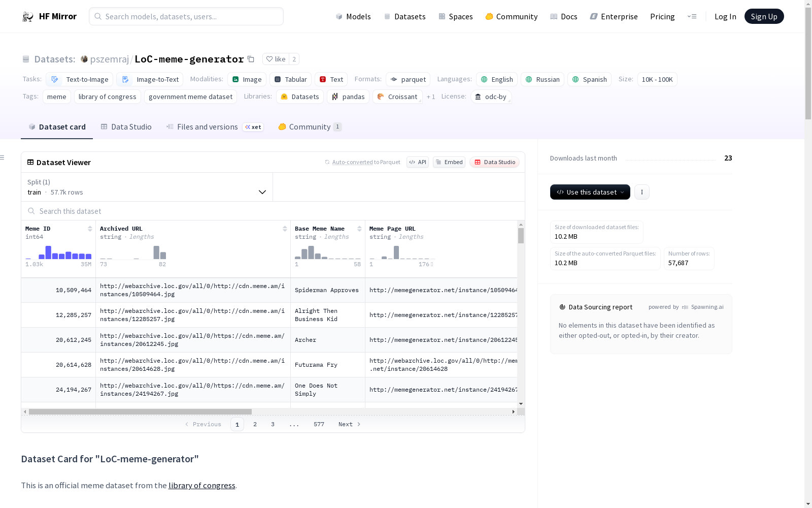Click the Image-to-Text task tag
This screenshot has width=812, height=508.
[150, 79]
